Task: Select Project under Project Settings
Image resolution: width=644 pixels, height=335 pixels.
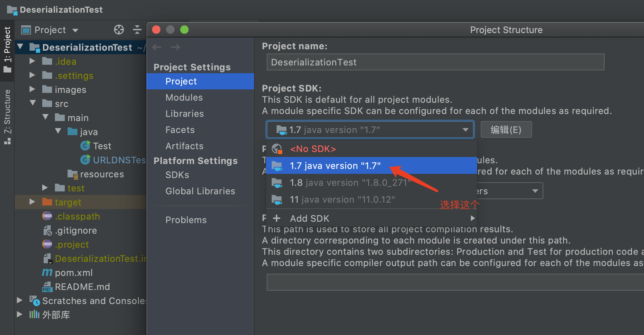Action: click(x=200, y=81)
